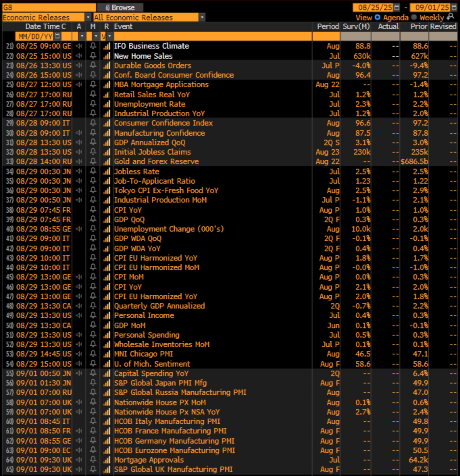460x476 pixels.
Task: Open the Job-To-Applicant Ratio event
Action: pos(155,181)
